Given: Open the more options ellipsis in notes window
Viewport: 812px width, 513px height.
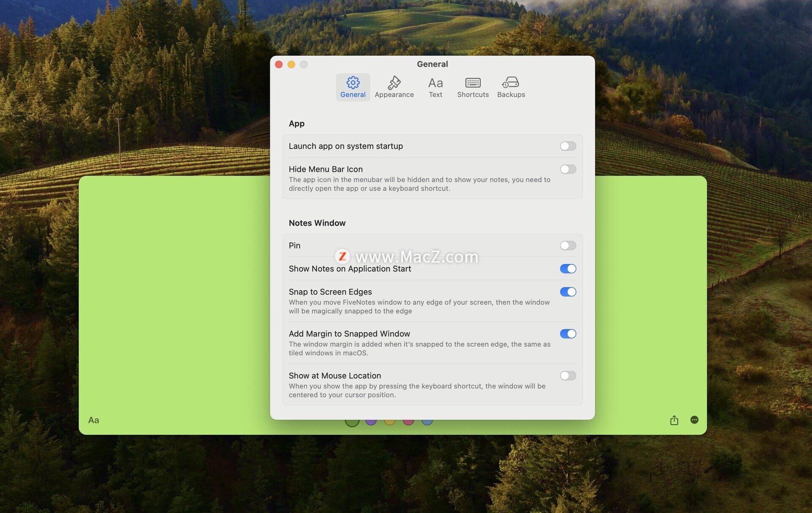Looking at the screenshot, I should (x=694, y=420).
